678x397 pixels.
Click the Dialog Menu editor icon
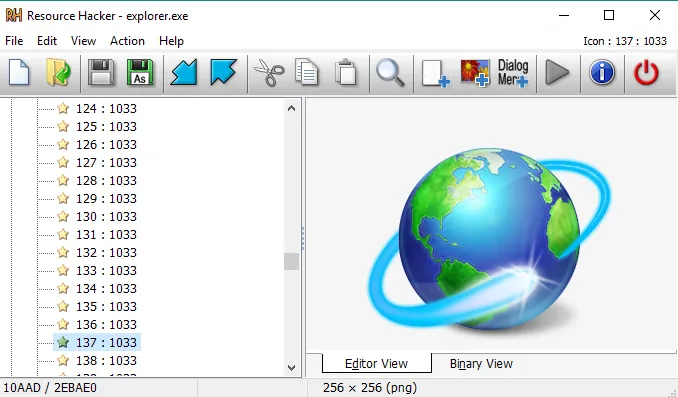[x=513, y=73]
